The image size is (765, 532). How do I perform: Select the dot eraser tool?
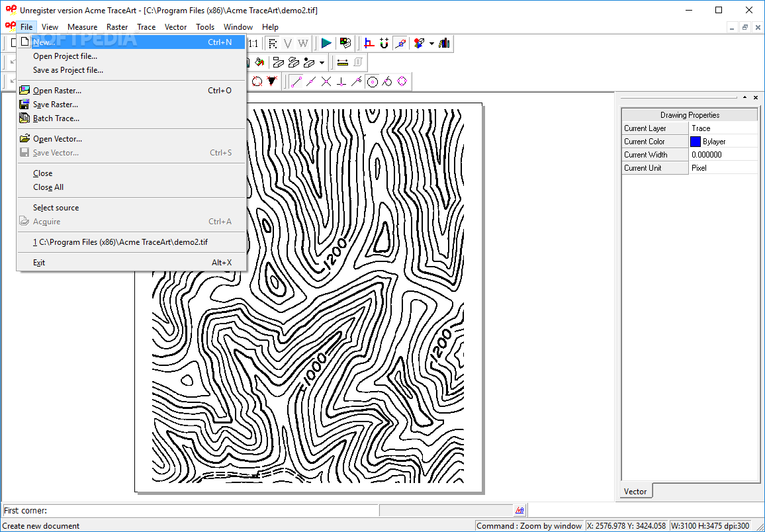click(309, 62)
